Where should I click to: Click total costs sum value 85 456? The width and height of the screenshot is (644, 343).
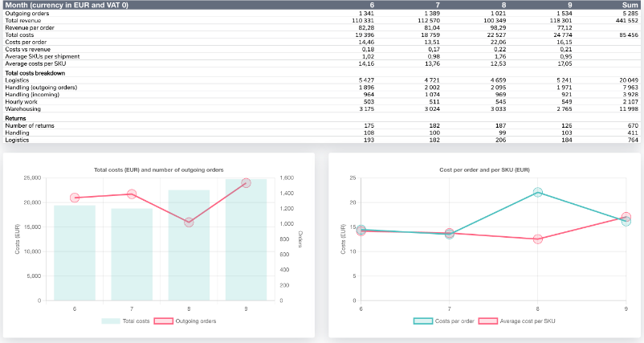pyautogui.click(x=629, y=35)
